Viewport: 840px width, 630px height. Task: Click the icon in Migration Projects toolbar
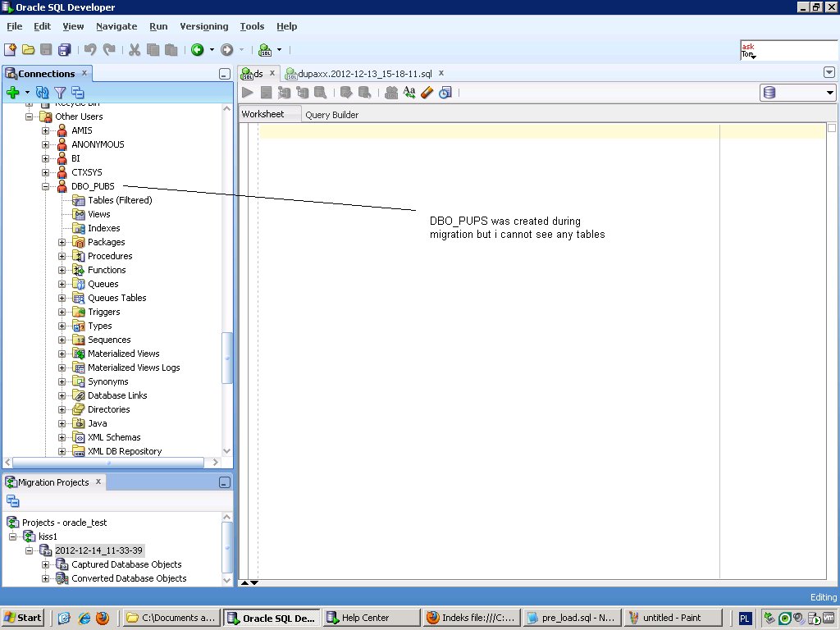[13, 501]
